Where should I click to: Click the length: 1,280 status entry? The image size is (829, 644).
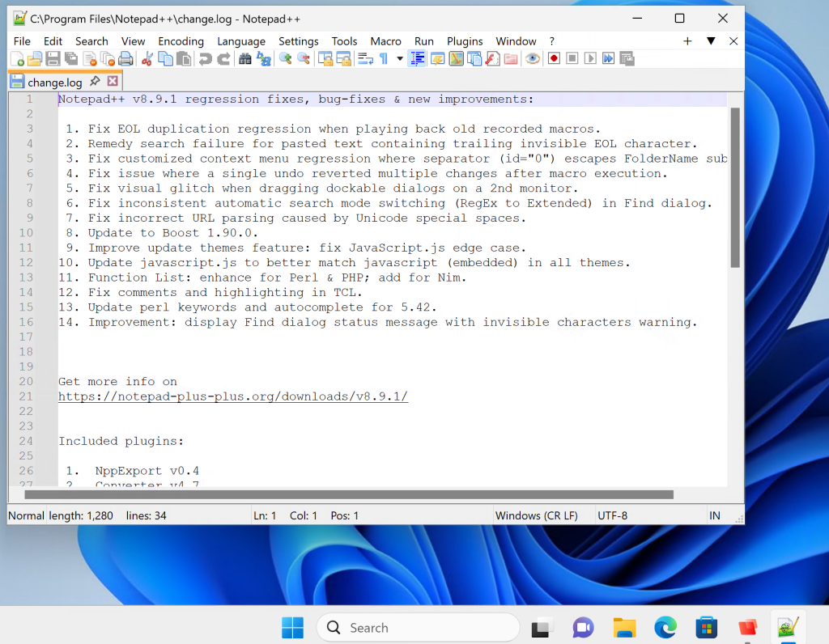(x=81, y=515)
